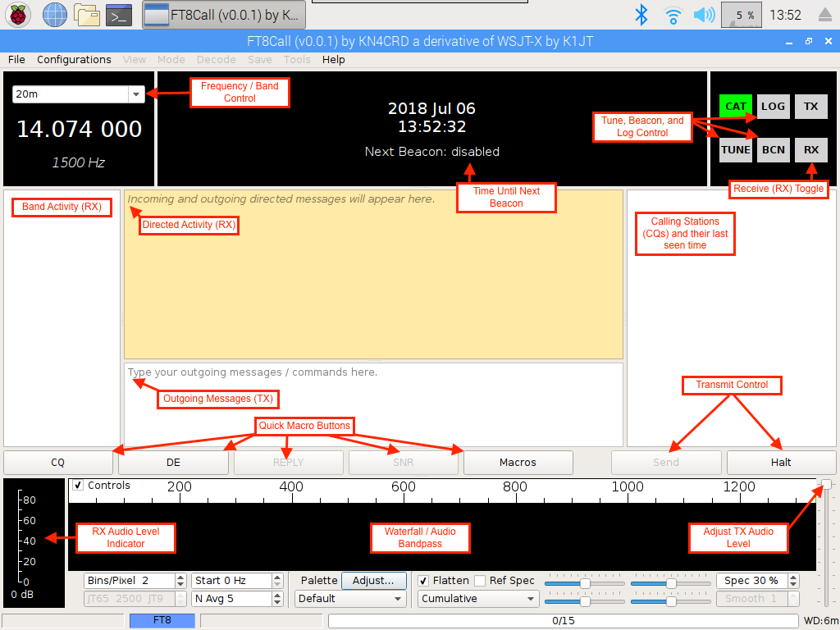
Task: Click the lower left waterfall slider
Action: coord(584,601)
